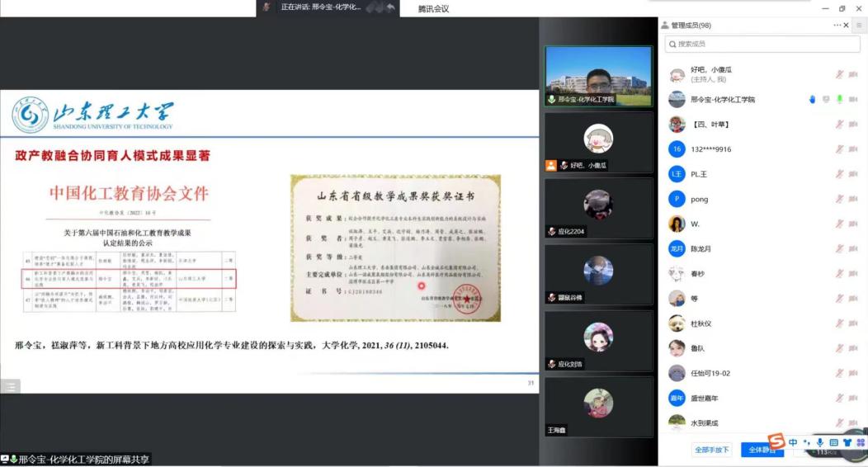This screenshot has width=868, height=467.
Task: Toggle the muted mic for 水到渠成
Action: click(x=839, y=423)
